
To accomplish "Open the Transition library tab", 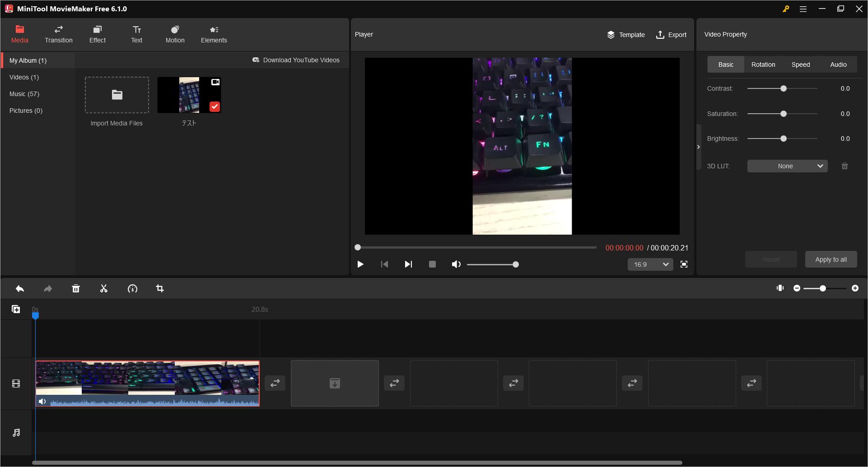I will [59, 35].
